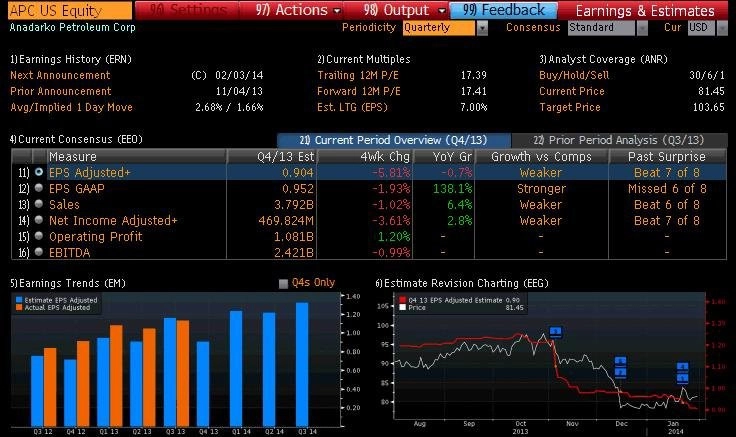Select the EPS GAAP radio button
The image size is (736, 437).
39,188
